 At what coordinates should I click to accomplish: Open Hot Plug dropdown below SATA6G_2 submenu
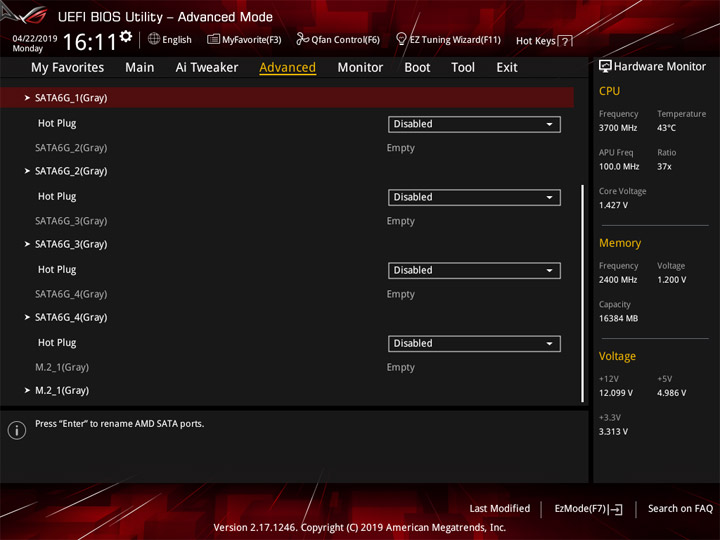(x=474, y=197)
